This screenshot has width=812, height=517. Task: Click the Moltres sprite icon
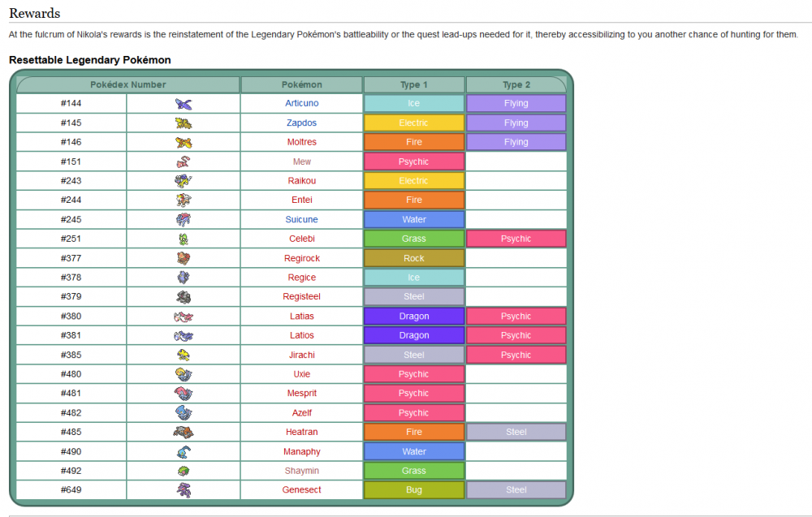click(184, 143)
